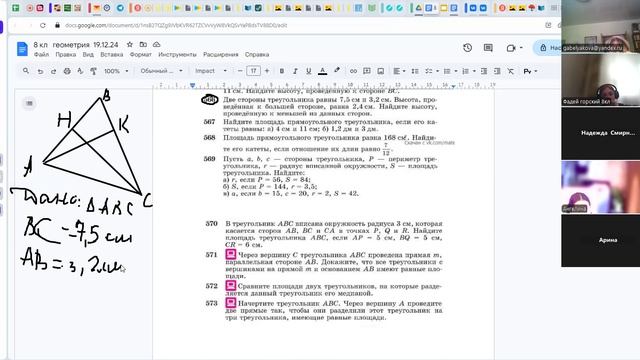Expand bulleted list options arrow

(x=456, y=71)
